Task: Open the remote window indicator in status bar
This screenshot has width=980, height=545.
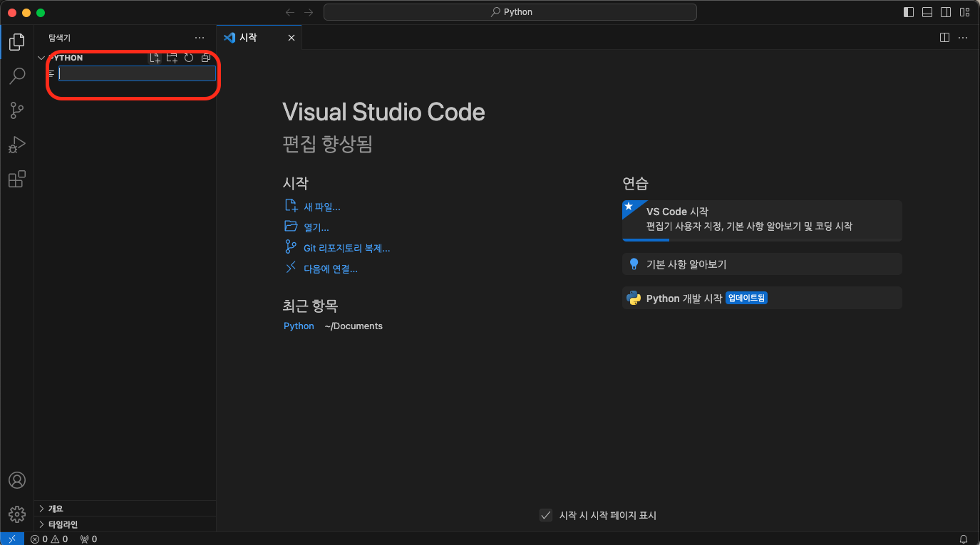Action: (11, 539)
